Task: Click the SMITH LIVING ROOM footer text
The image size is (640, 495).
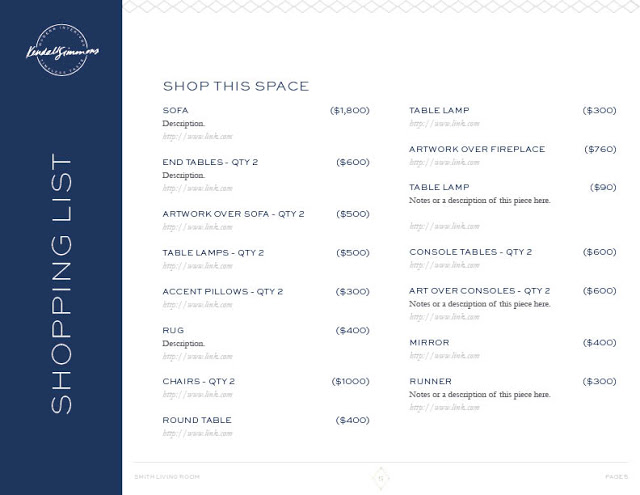Action: click(167, 476)
